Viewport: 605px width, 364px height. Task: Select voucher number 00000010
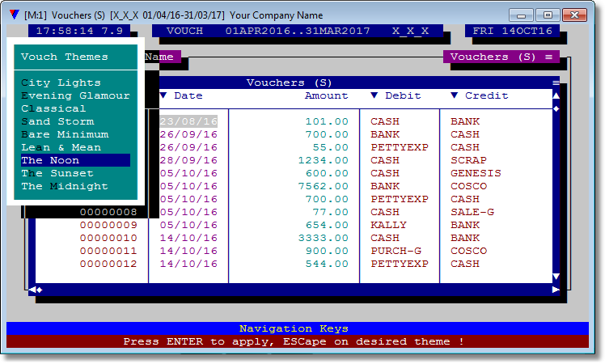click(108, 238)
